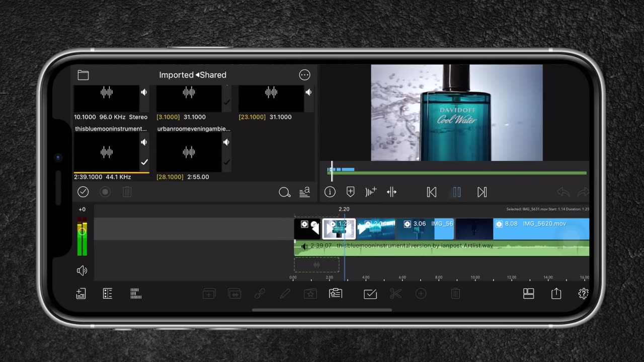The width and height of the screenshot is (644, 362).
Task: Open clip info button under preview
Action: (x=330, y=192)
